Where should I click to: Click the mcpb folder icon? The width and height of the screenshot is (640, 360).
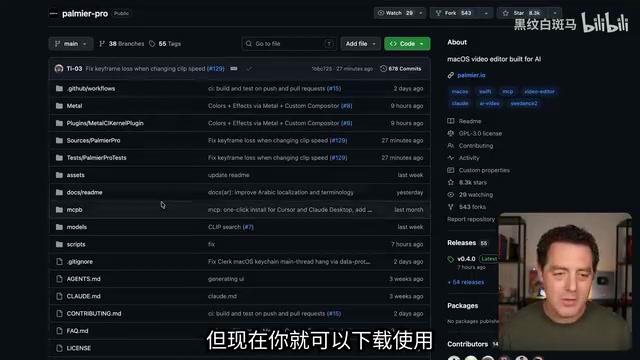click(59, 210)
